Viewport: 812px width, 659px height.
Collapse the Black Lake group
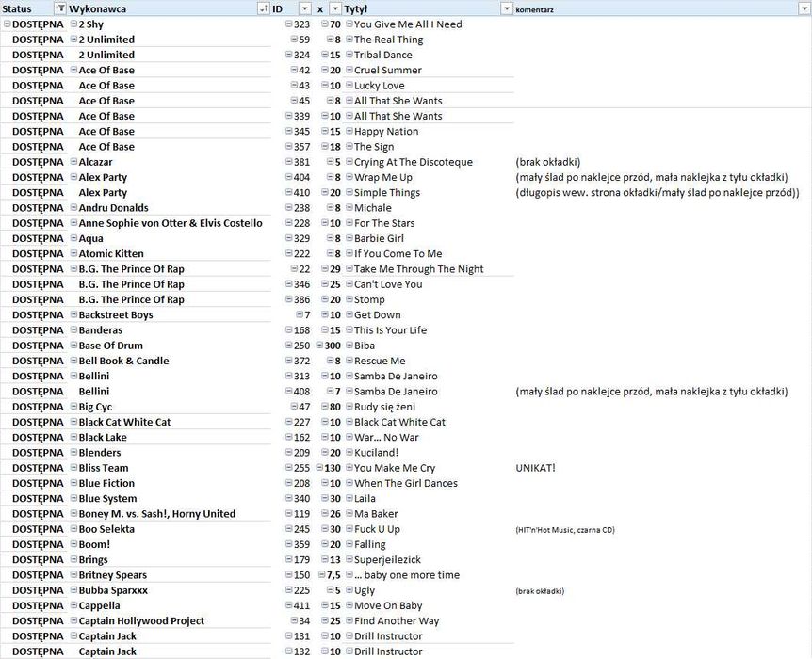point(73,437)
